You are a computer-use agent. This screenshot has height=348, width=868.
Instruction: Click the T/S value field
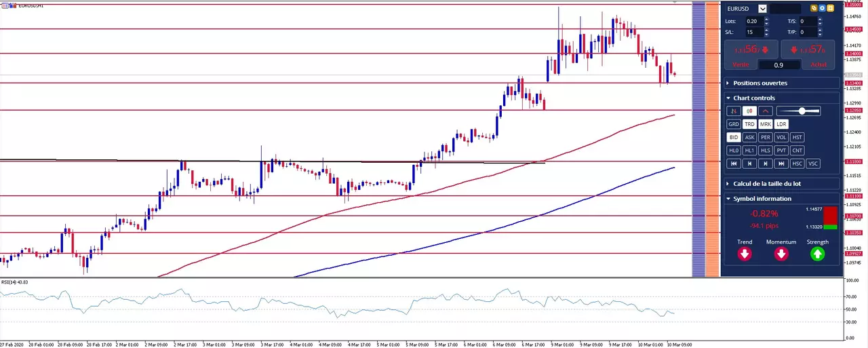click(808, 21)
